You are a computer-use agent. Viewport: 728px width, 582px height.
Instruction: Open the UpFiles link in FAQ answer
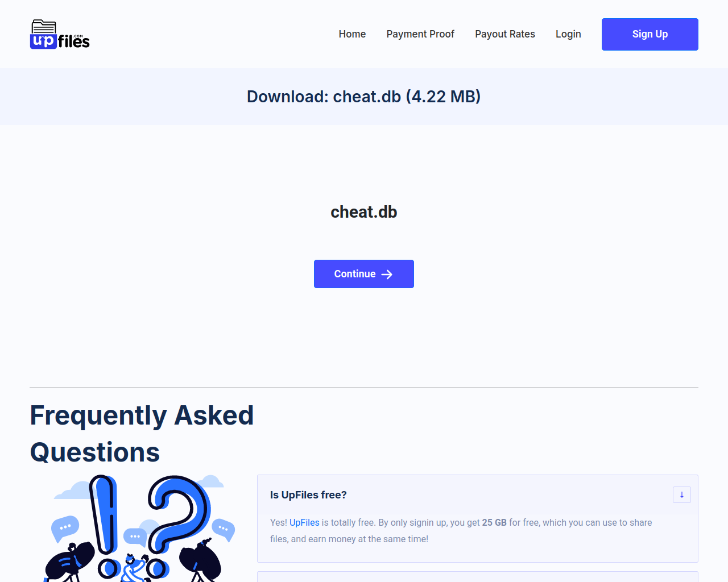304,522
